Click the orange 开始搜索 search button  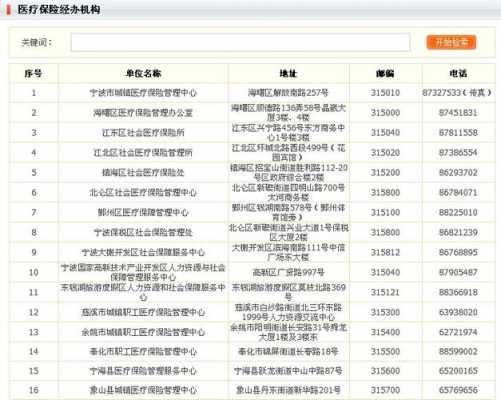[x=451, y=43]
